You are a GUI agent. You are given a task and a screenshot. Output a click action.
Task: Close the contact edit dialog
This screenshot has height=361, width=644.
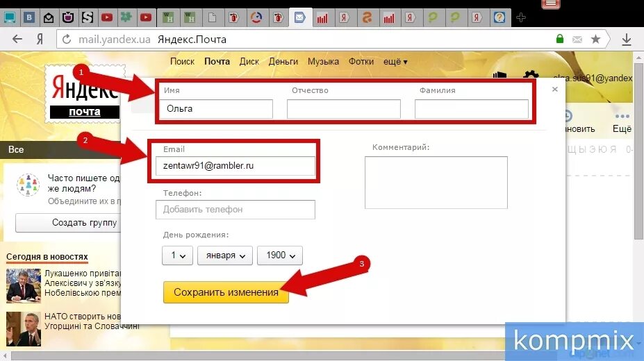pos(555,89)
